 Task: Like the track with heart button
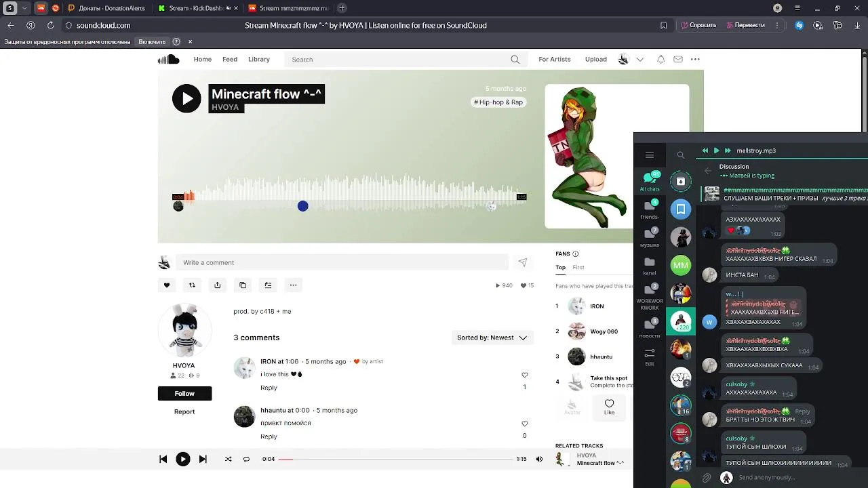[x=167, y=285]
